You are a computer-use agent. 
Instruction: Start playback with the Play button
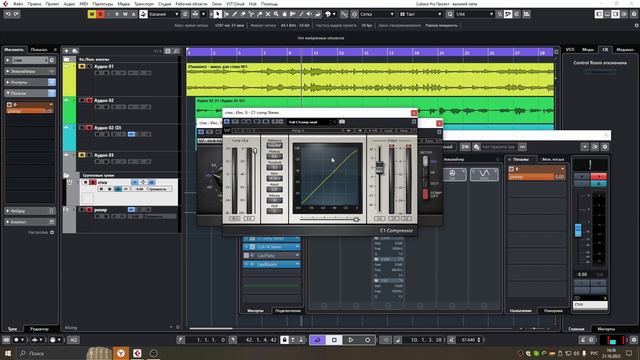point(351,340)
